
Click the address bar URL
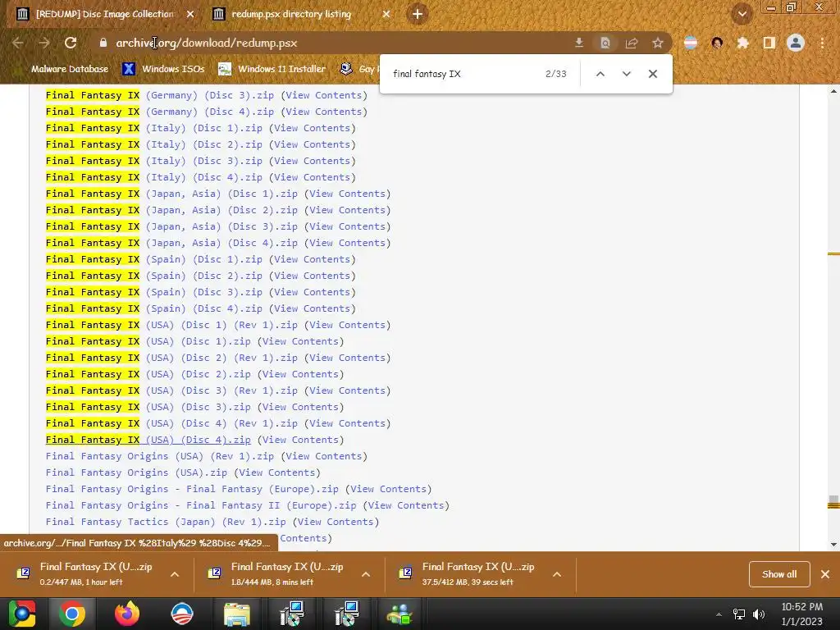pyautogui.click(x=206, y=43)
